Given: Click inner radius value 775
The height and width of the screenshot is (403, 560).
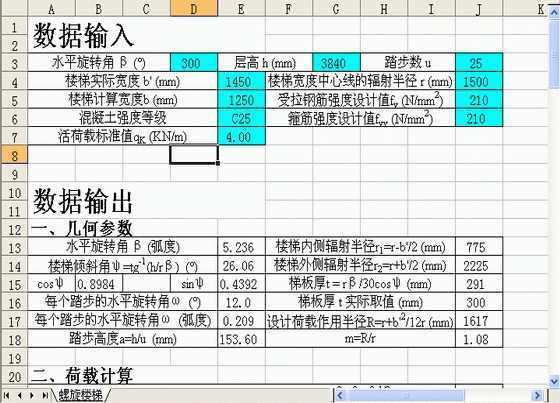Looking at the screenshot, I should click(x=479, y=247).
